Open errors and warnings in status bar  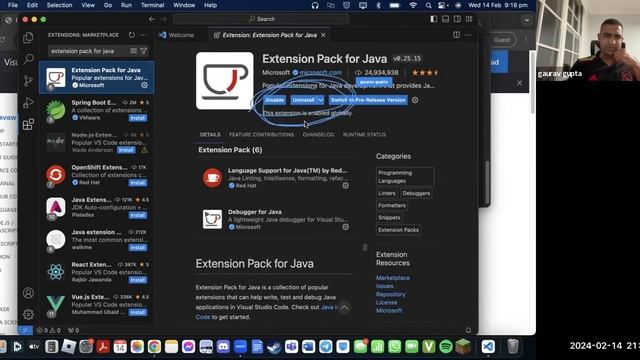pyautogui.click(x=49, y=330)
